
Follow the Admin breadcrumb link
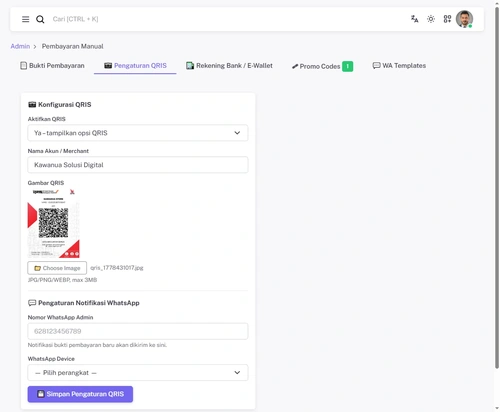point(20,46)
